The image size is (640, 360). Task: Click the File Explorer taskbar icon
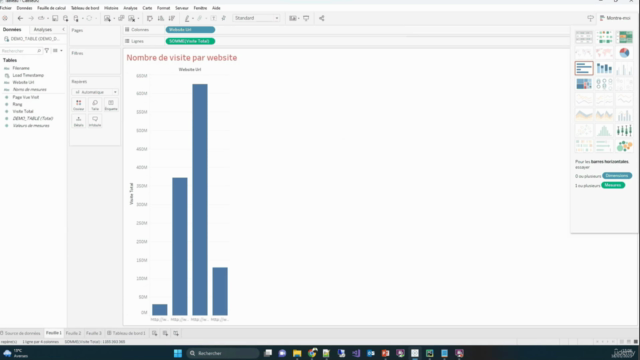coord(297,353)
